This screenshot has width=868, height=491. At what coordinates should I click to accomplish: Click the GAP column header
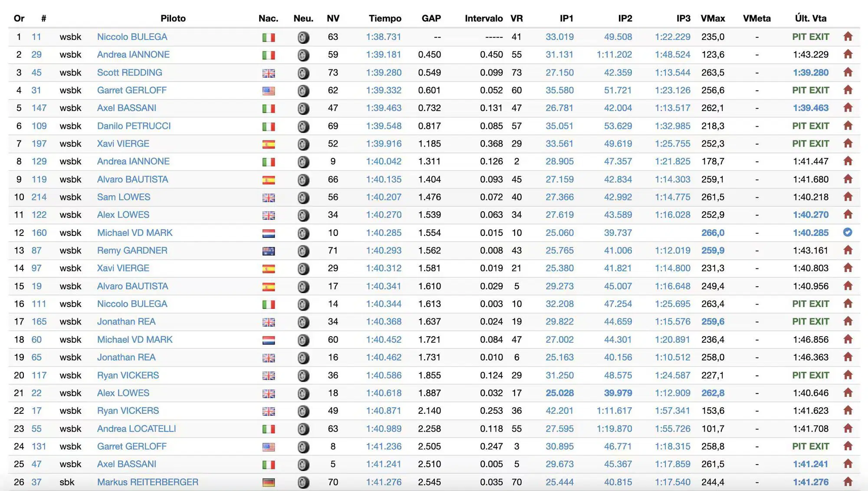[431, 18]
